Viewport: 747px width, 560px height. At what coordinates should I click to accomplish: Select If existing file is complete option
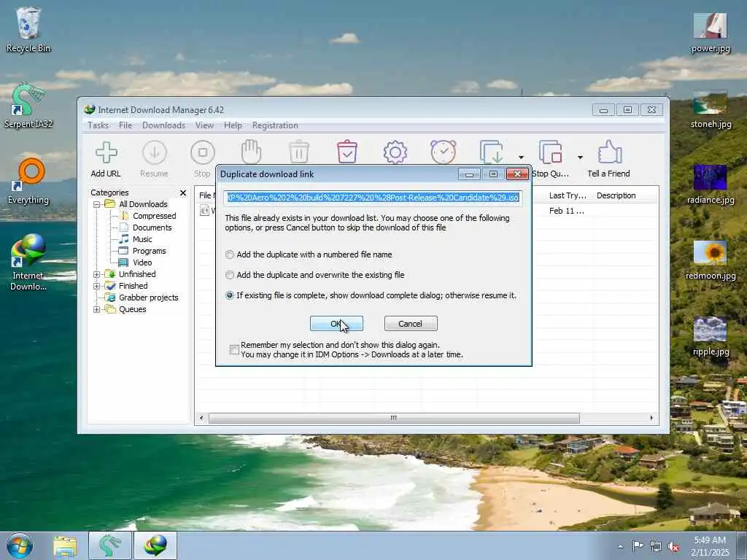371,296
